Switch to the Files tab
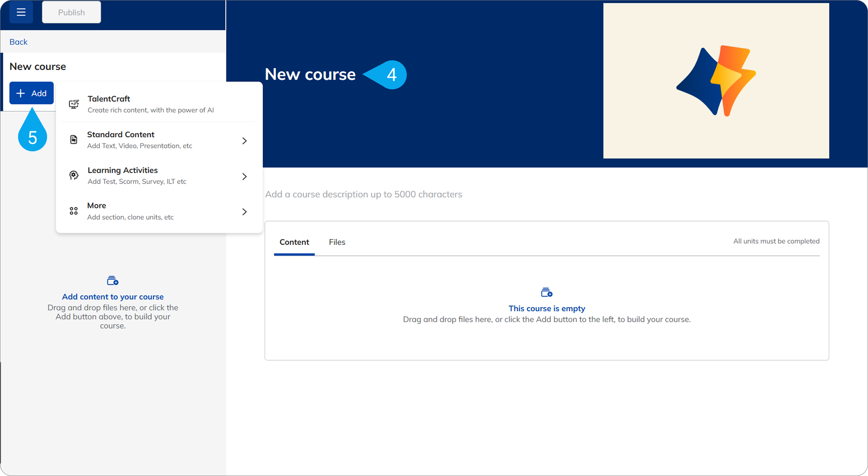868x476 pixels. (337, 242)
